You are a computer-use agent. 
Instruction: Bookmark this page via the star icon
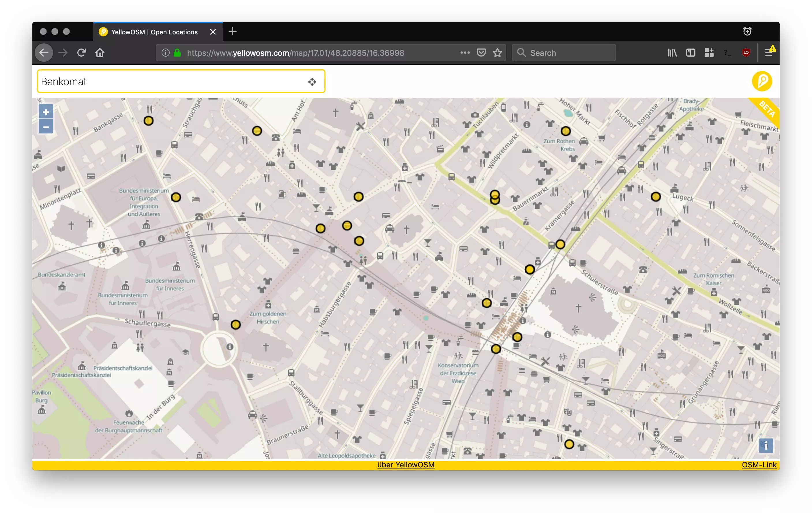point(497,52)
